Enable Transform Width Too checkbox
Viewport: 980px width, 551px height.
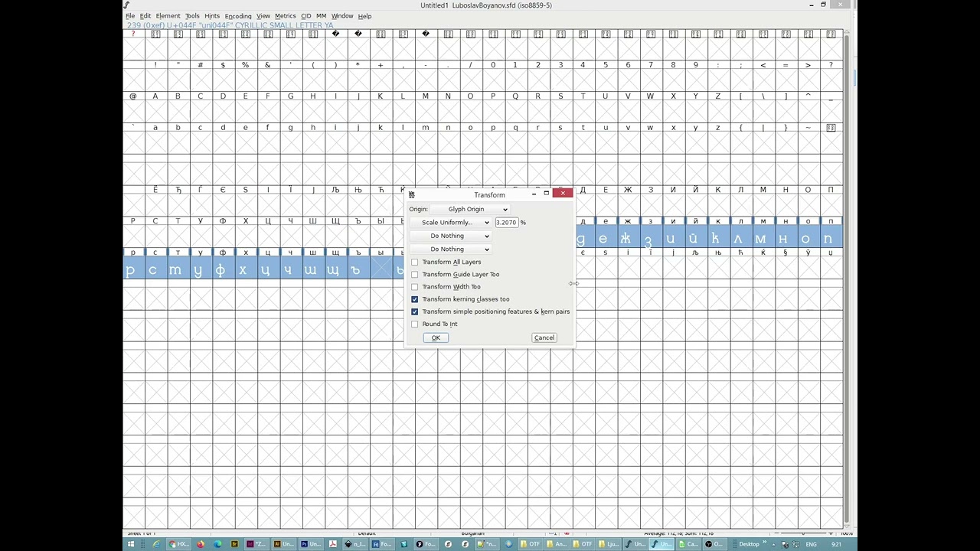pyautogui.click(x=415, y=287)
